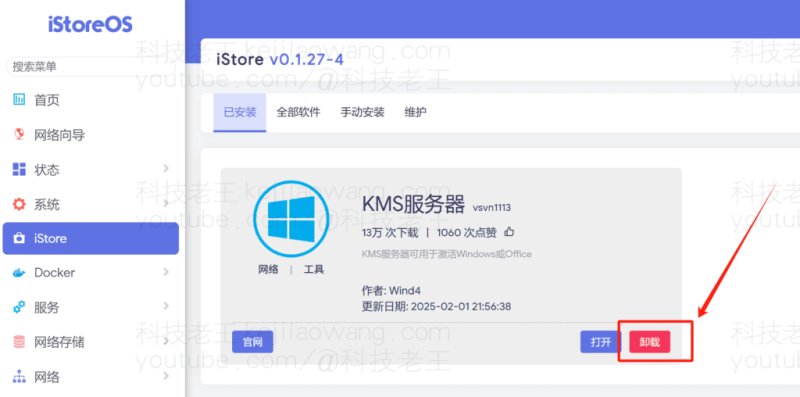Switch to the 维护 tab
Screen dimensions: 800x397
[415, 112]
